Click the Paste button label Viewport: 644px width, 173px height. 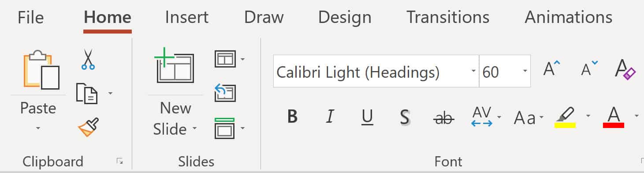38,108
